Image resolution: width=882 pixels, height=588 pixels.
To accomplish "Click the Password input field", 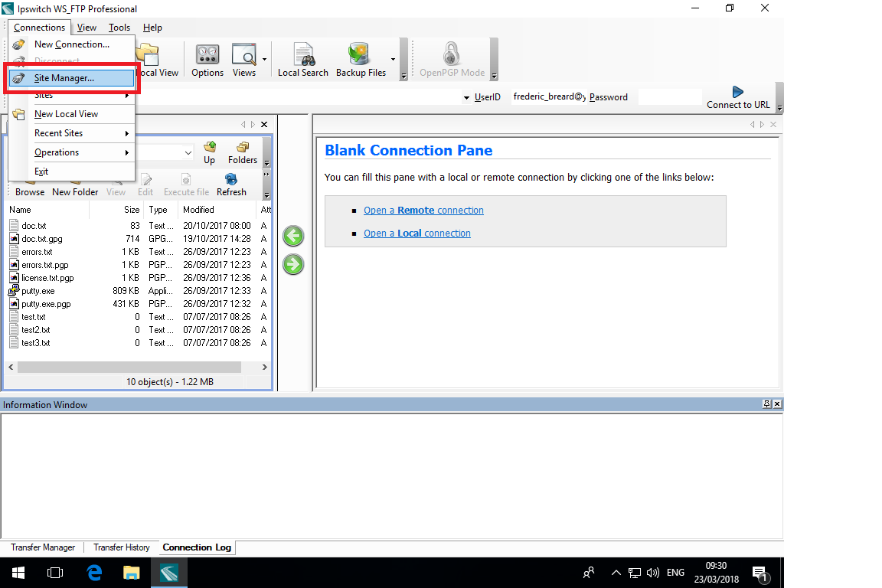I will click(669, 97).
